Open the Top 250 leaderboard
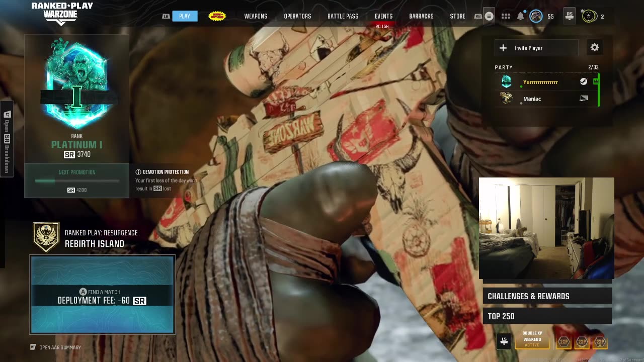Viewport: 644px width, 362px height. tap(547, 316)
